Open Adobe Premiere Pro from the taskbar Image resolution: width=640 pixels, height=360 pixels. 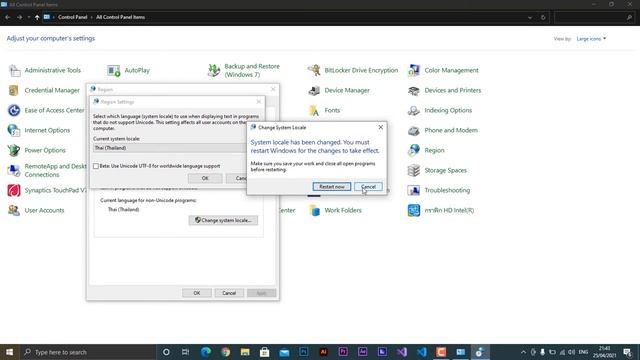343,352
